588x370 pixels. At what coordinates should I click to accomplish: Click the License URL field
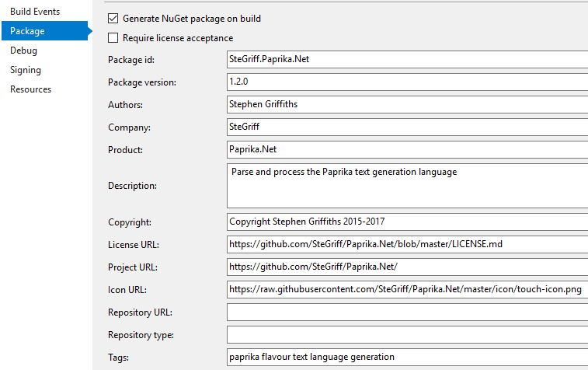pos(407,244)
